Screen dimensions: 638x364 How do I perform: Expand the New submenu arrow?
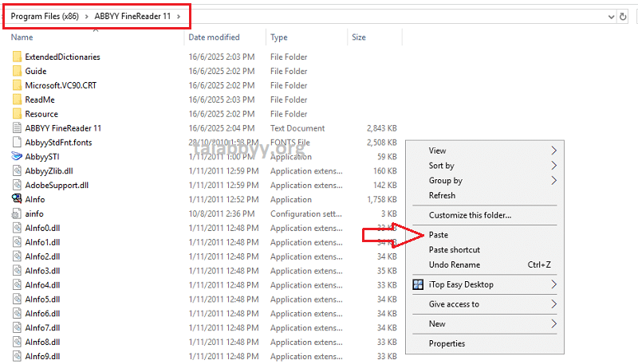pyautogui.click(x=553, y=324)
